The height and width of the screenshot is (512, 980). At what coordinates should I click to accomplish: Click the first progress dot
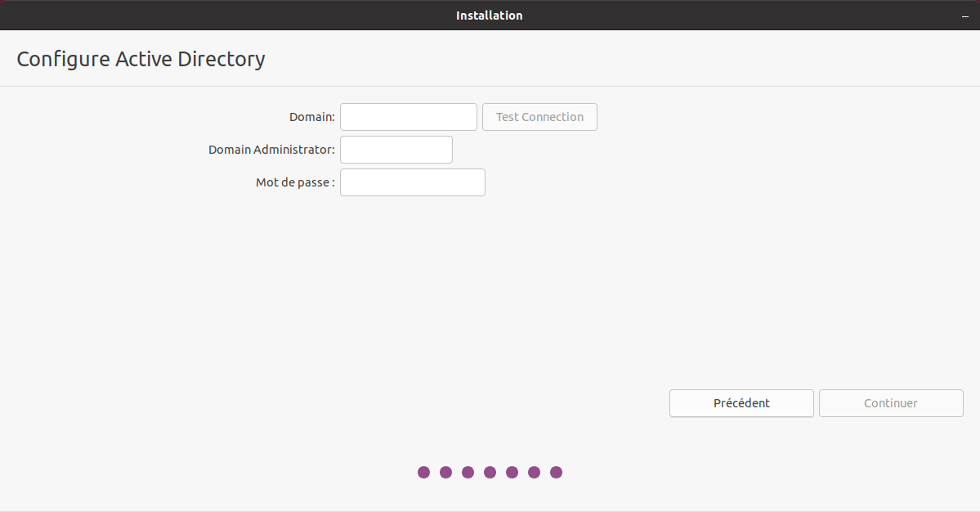click(x=423, y=472)
